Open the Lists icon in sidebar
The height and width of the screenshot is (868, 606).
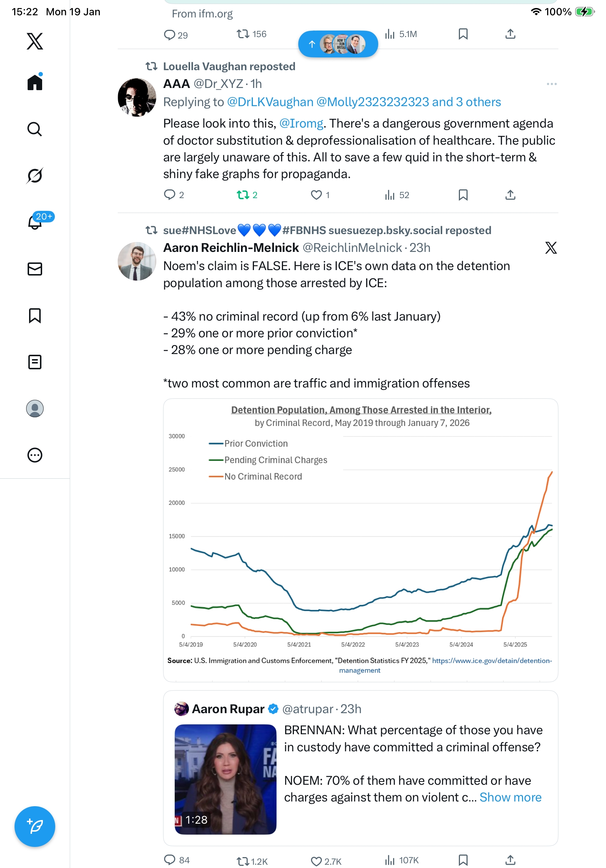pyautogui.click(x=35, y=362)
